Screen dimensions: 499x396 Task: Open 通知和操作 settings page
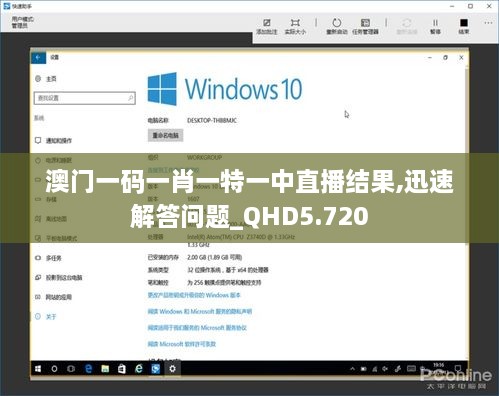click(53, 140)
